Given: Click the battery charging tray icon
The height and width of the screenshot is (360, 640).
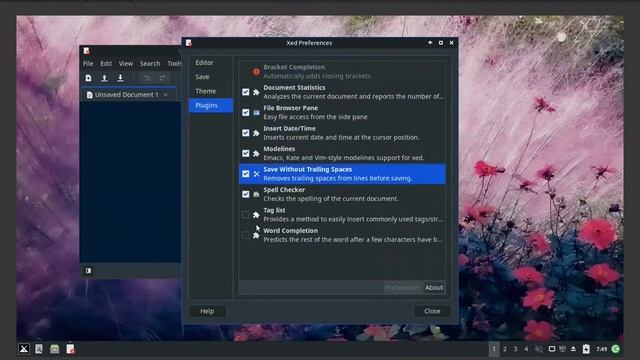Looking at the screenshot, I should click(x=586, y=349).
